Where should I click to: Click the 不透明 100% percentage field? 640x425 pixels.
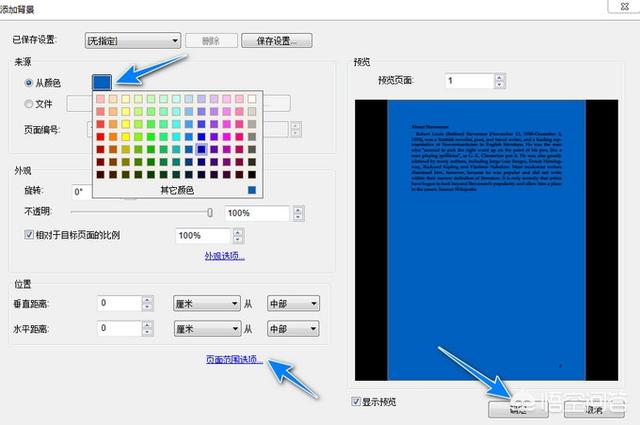click(x=257, y=213)
